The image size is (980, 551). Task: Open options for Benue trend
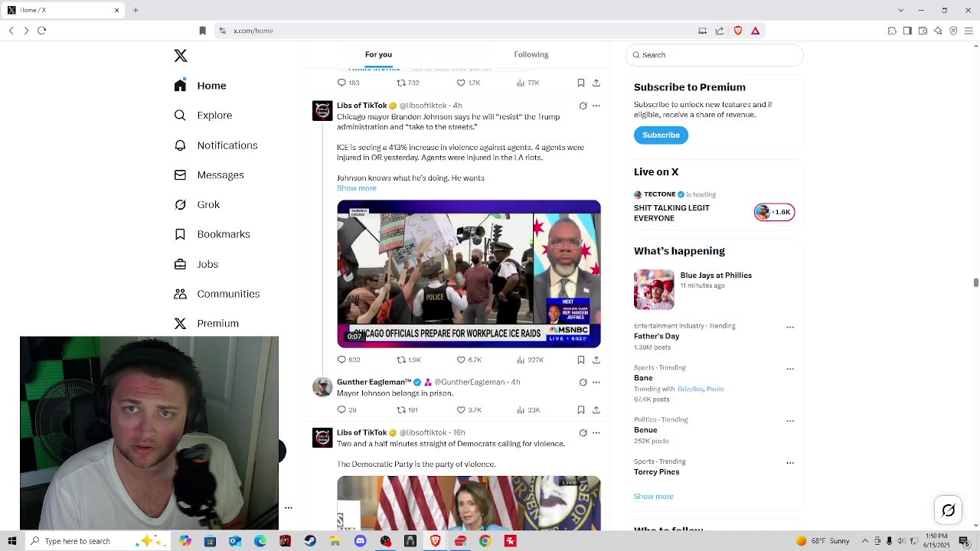coord(790,421)
